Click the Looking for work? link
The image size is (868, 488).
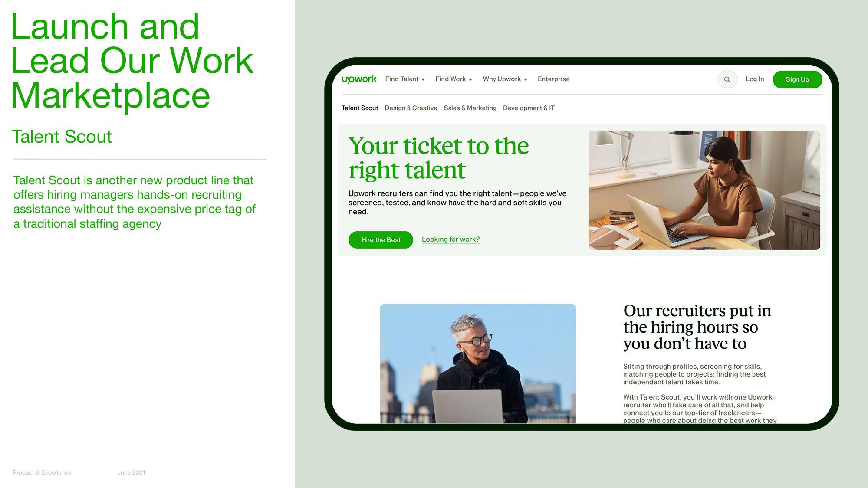click(450, 239)
